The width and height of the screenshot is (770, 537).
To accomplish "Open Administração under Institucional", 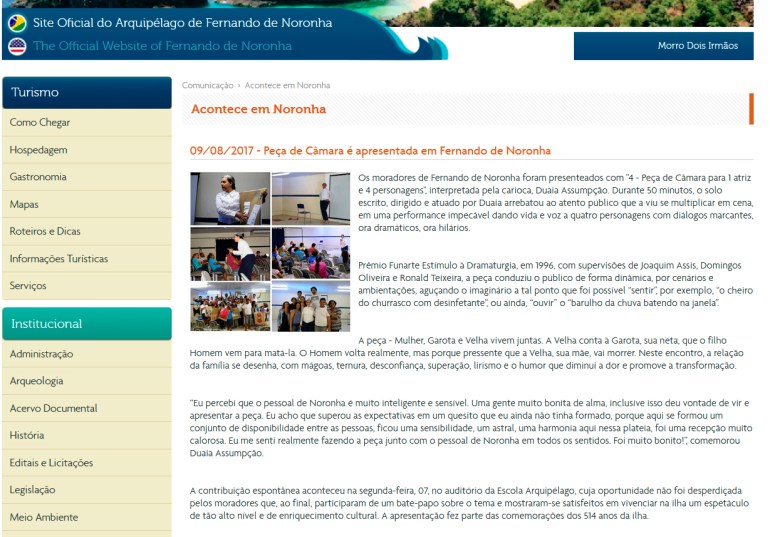I will coord(41,354).
